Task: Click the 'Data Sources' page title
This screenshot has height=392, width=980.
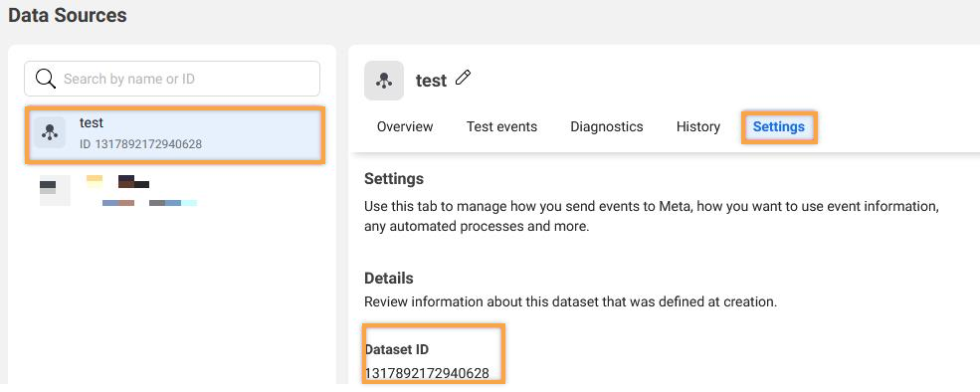Action: click(x=68, y=15)
